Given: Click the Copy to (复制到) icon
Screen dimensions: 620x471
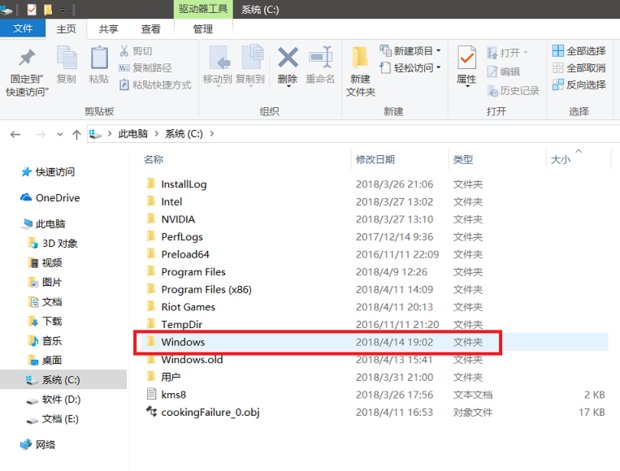Looking at the screenshot, I should 251,58.
